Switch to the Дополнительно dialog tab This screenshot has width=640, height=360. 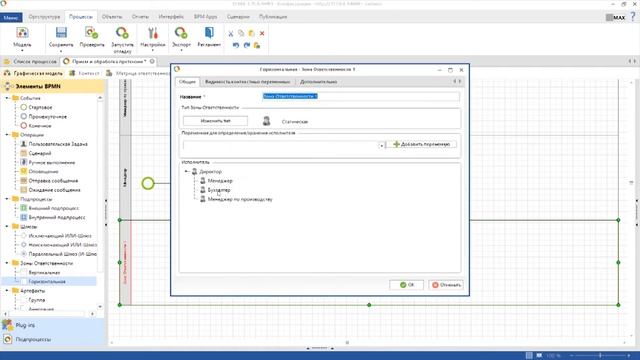click(318, 82)
